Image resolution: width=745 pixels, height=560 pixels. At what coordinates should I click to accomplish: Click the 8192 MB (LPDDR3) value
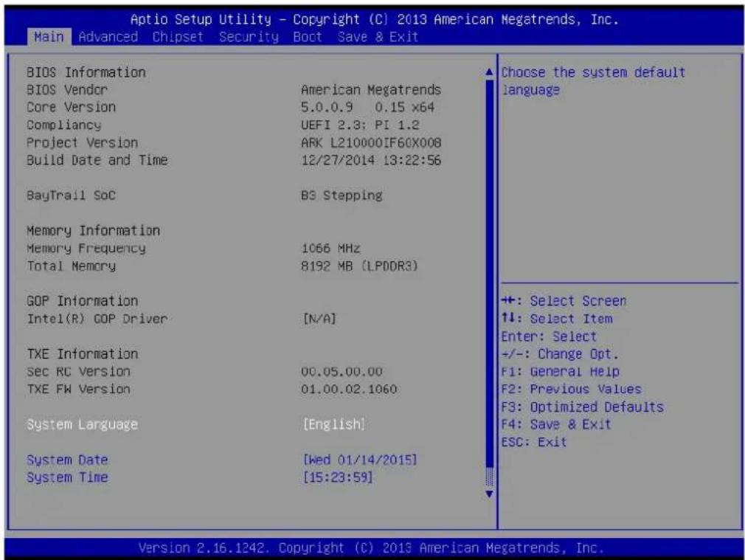click(x=360, y=266)
